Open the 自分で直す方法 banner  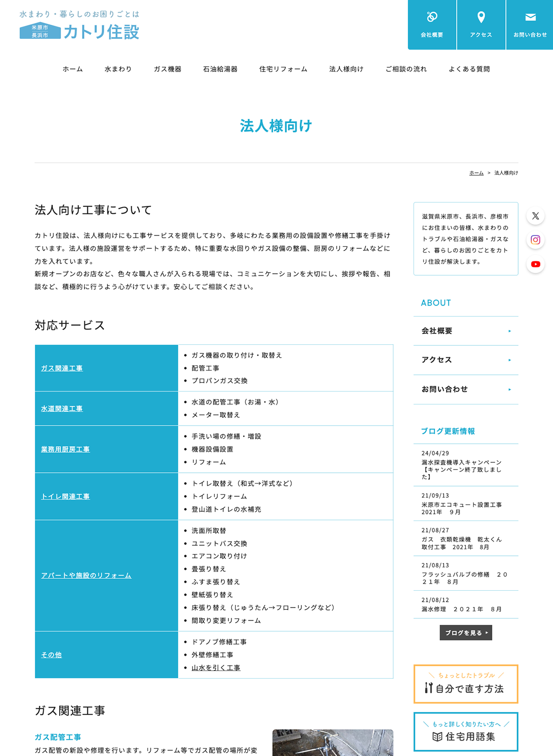click(466, 684)
